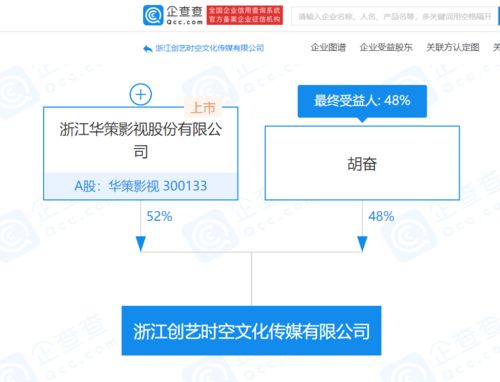Open stock link A股:华策影视 300133
Image resolution: width=500 pixels, height=382 pixels.
pos(141,186)
